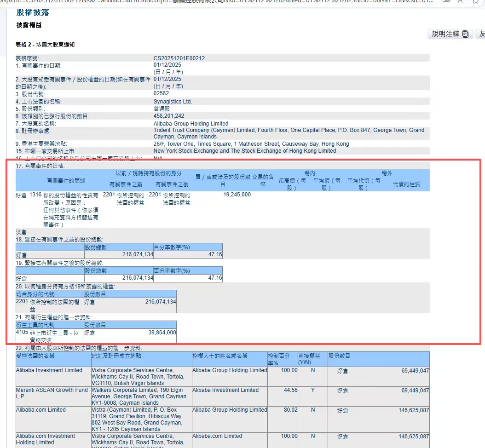Select derivative shares figure 39,864,000
The height and width of the screenshot is (448, 485).
tap(162, 333)
